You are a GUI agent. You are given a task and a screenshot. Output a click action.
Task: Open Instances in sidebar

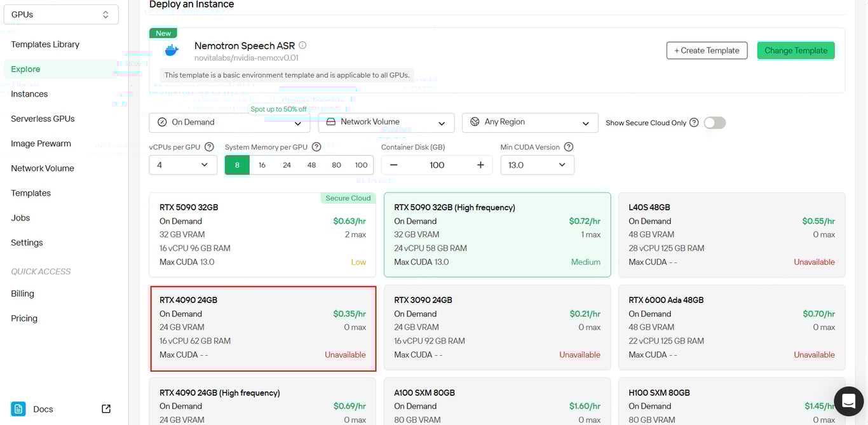pyautogui.click(x=29, y=94)
